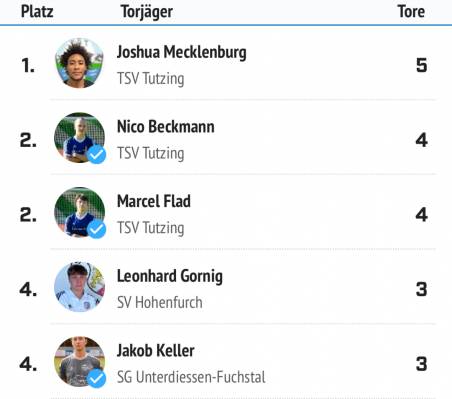Open Joshua Mecklenburg player name link
452x399 pixels.
pyautogui.click(x=182, y=53)
